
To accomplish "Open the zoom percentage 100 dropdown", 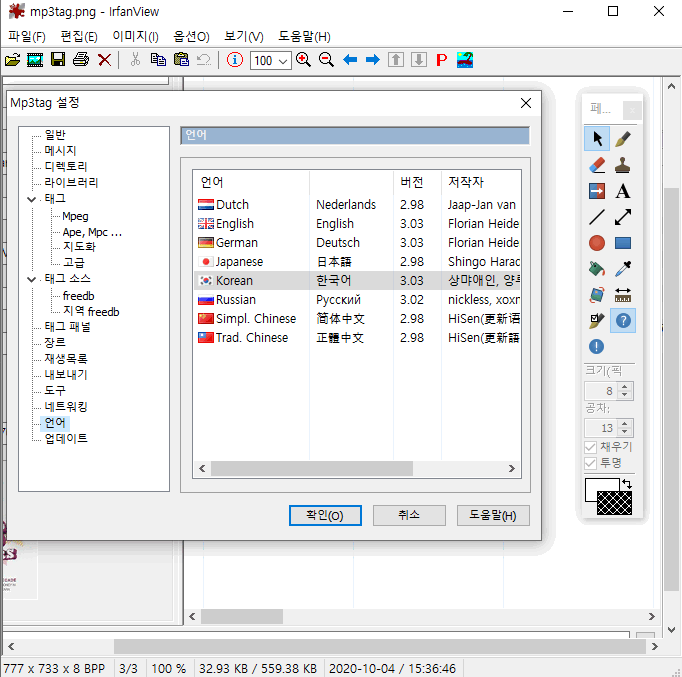I will pyautogui.click(x=283, y=60).
